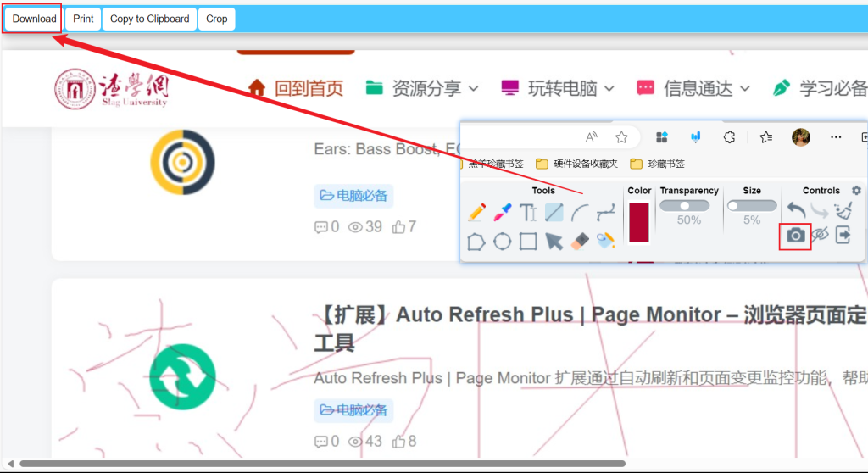Click comment count on Auto Refresh article

point(326,442)
